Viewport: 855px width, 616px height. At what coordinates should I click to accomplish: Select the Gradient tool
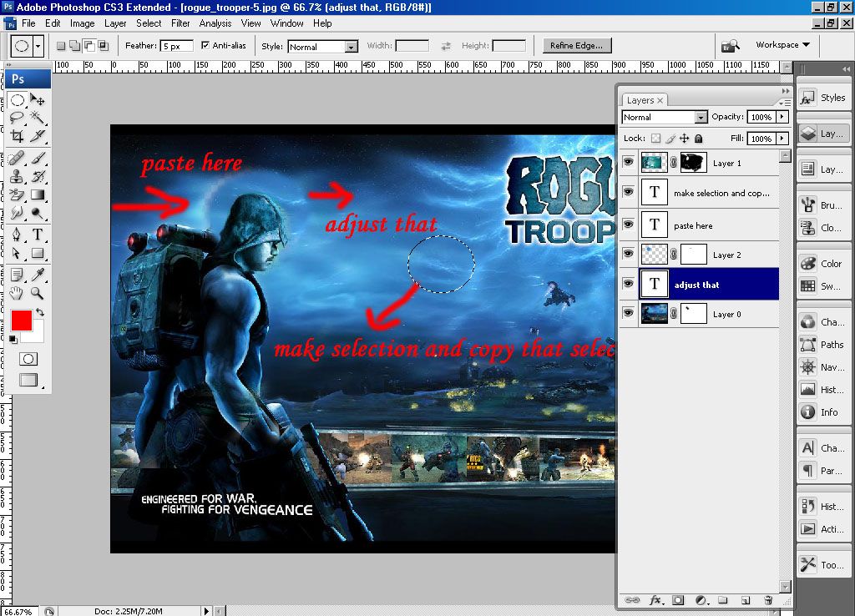point(37,194)
